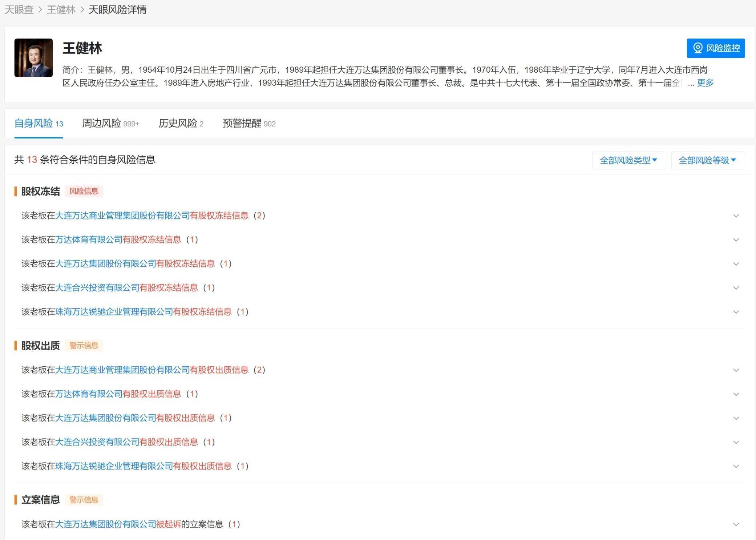The width and height of the screenshot is (756, 540).
Task: Expand the 大连万达商业管理集团 股权冻结 row
Action: [737, 215]
